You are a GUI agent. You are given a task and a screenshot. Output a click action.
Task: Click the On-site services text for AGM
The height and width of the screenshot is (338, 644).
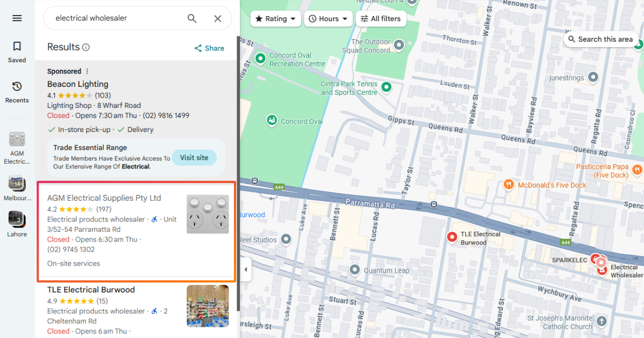[x=74, y=263]
